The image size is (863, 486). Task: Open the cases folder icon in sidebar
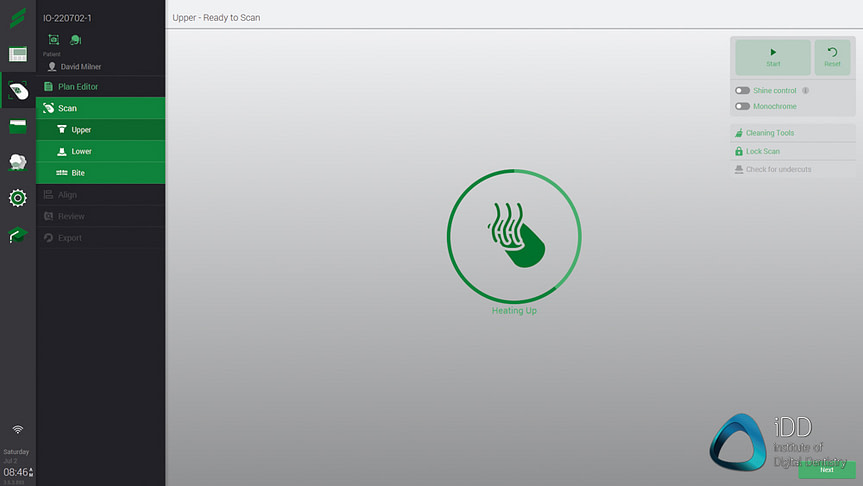coord(18,126)
